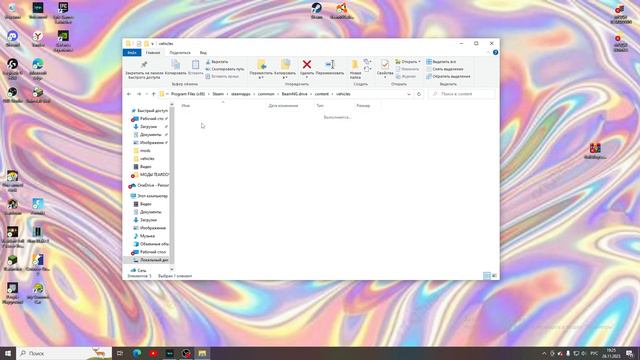Go back with the left arrow
Viewport: 640px width, 360px height.
(x=129, y=94)
